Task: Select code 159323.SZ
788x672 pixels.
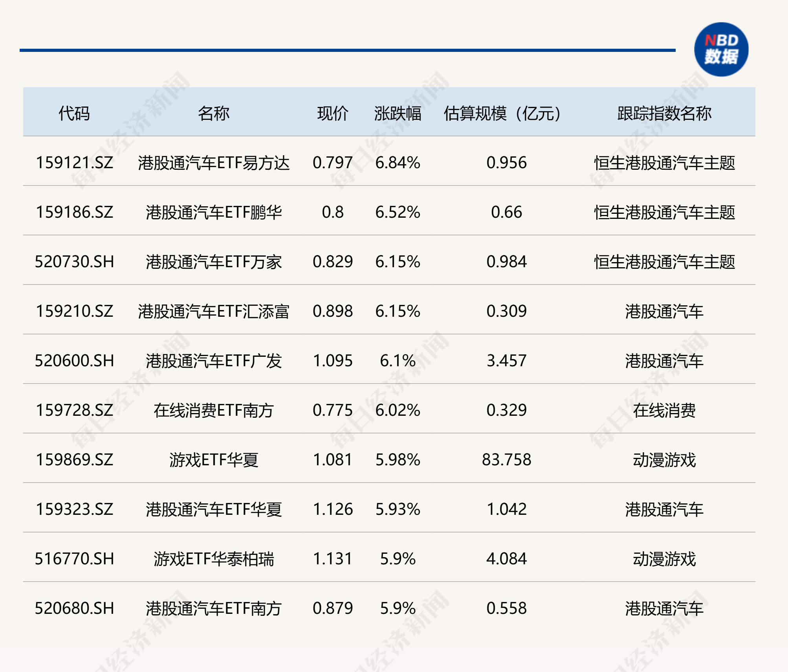Action: (74, 509)
